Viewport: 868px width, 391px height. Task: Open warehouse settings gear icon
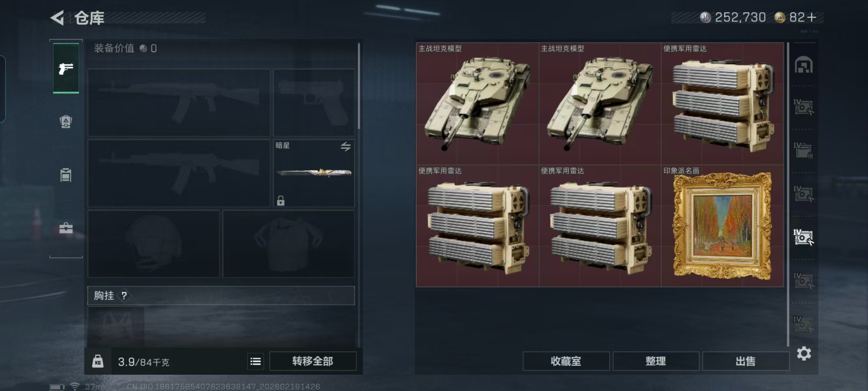(x=804, y=353)
